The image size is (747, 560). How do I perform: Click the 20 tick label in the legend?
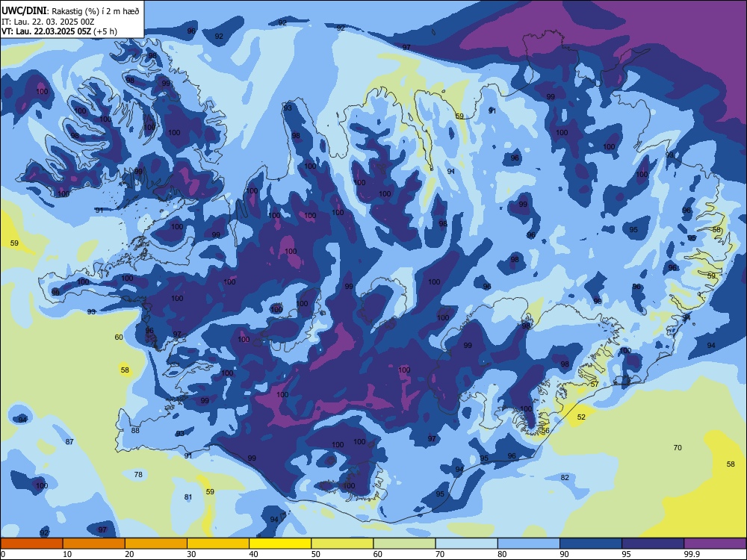(129, 554)
